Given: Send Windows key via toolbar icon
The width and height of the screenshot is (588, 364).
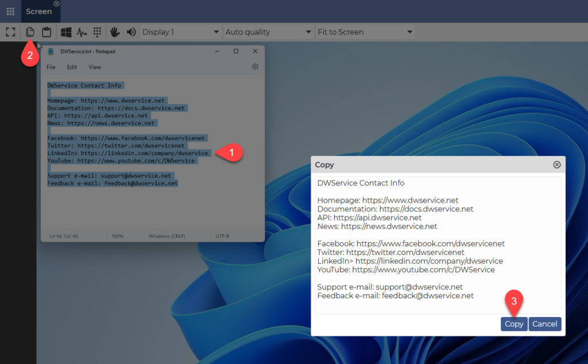Looking at the screenshot, I should (66, 32).
